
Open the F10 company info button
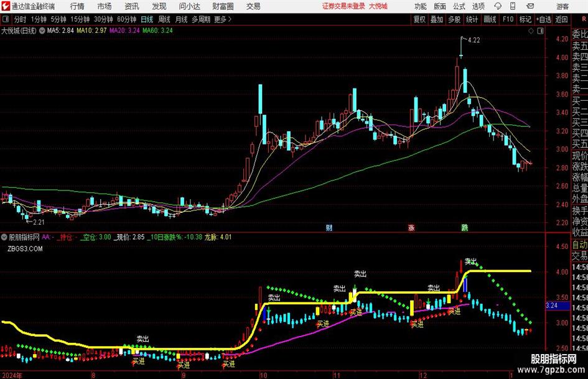[x=508, y=19]
